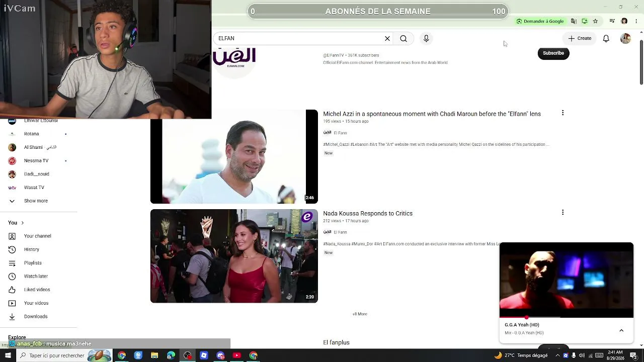Open YouTube notifications bell
The height and width of the screenshot is (362, 644).
[x=606, y=39]
